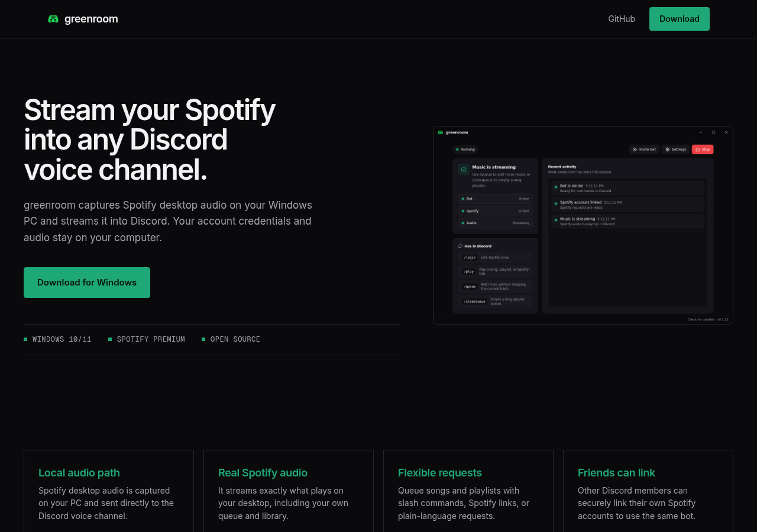Click the green greenroom logo icon in the page header

tap(53, 19)
